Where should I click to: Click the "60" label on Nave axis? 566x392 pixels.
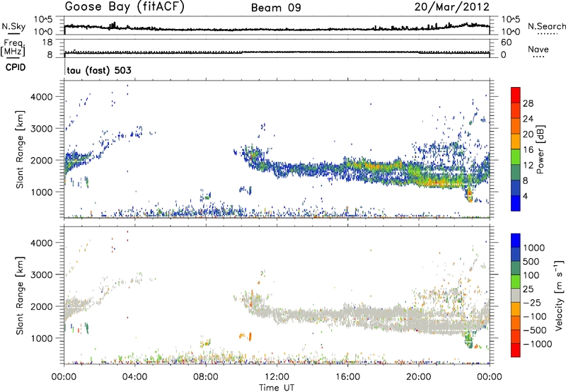pyautogui.click(x=506, y=42)
